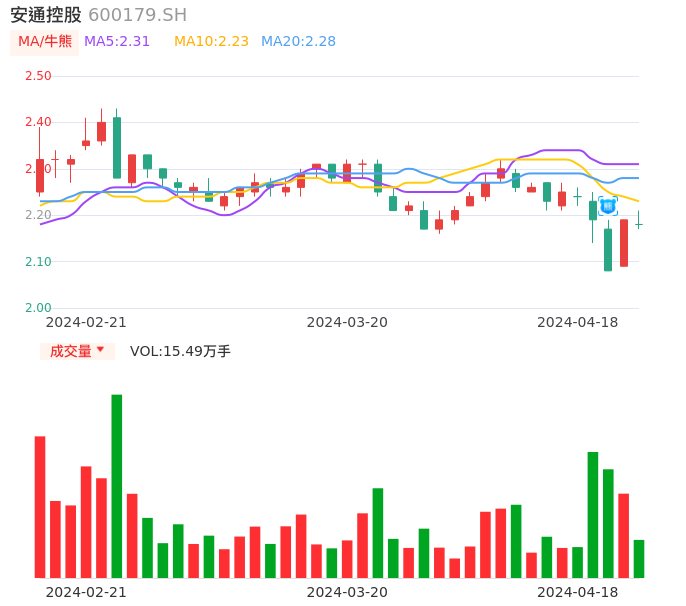Click the 2024-02-21 date label under volume chart
The height and width of the screenshot is (606, 686).
pyautogui.click(x=86, y=592)
